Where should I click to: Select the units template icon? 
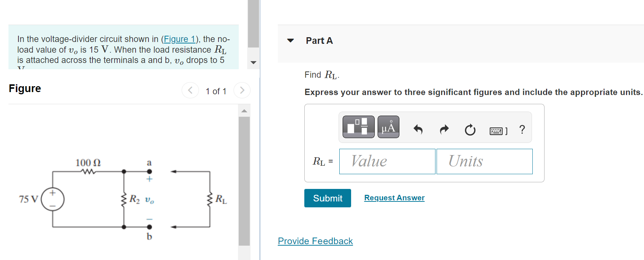click(x=358, y=127)
